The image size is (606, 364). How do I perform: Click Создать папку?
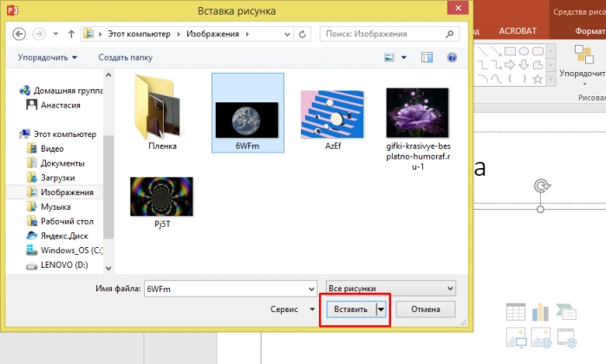125,57
